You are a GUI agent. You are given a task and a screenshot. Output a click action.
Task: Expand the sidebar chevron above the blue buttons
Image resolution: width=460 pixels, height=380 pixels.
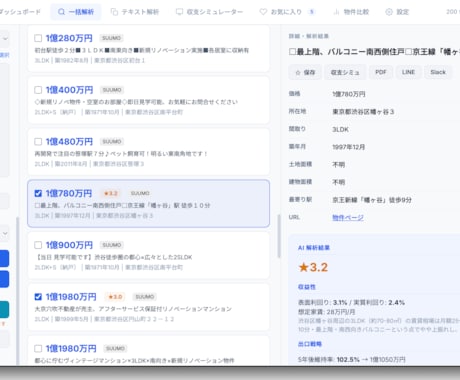pyautogui.click(x=5, y=233)
